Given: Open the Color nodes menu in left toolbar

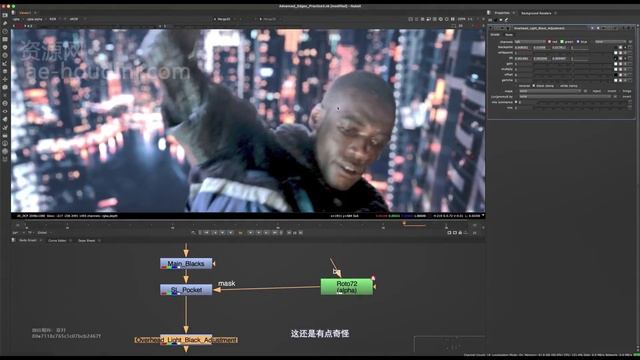Looking at the screenshot, I should pos(5,47).
